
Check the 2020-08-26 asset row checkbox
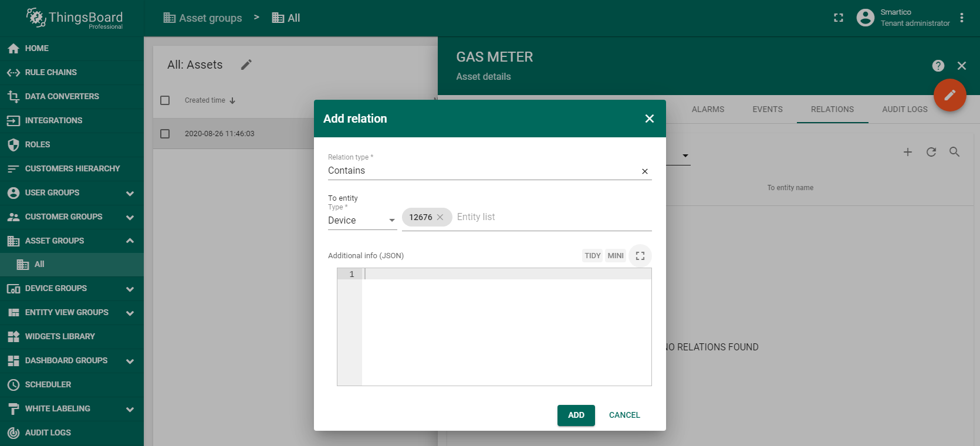point(165,134)
